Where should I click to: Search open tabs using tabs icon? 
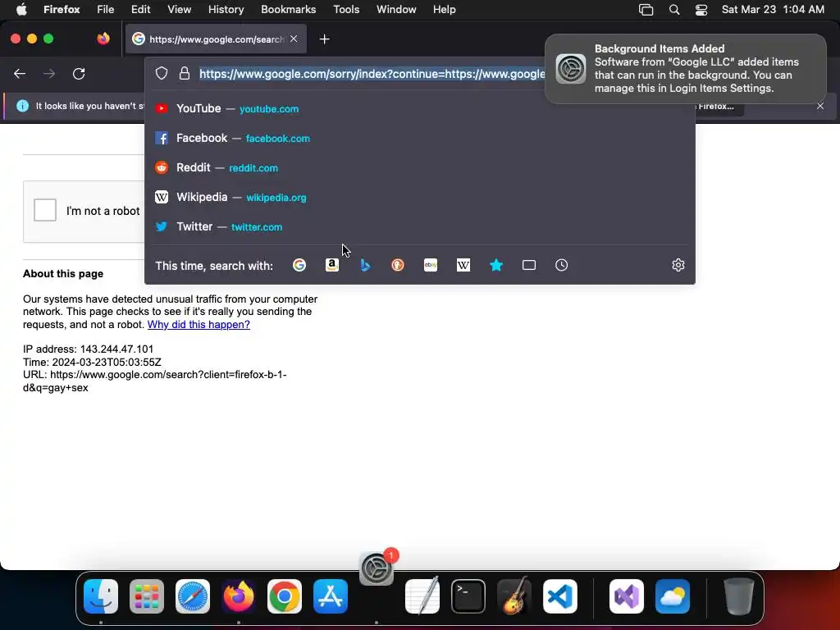click(529, 265)
